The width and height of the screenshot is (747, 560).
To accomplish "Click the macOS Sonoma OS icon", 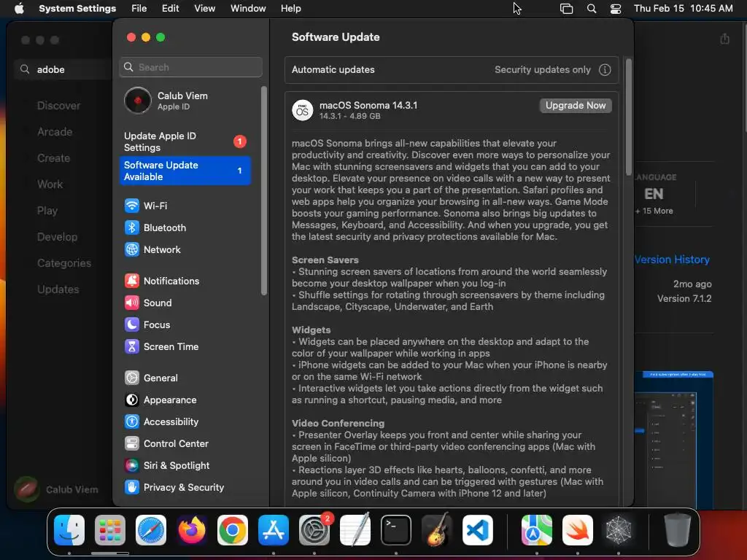I will point(302,111).
